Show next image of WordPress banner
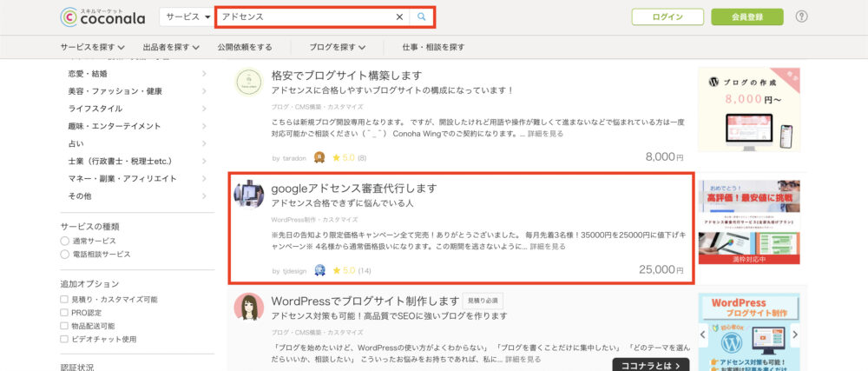This screenshot has height=371, width=868. click(795, 335)
